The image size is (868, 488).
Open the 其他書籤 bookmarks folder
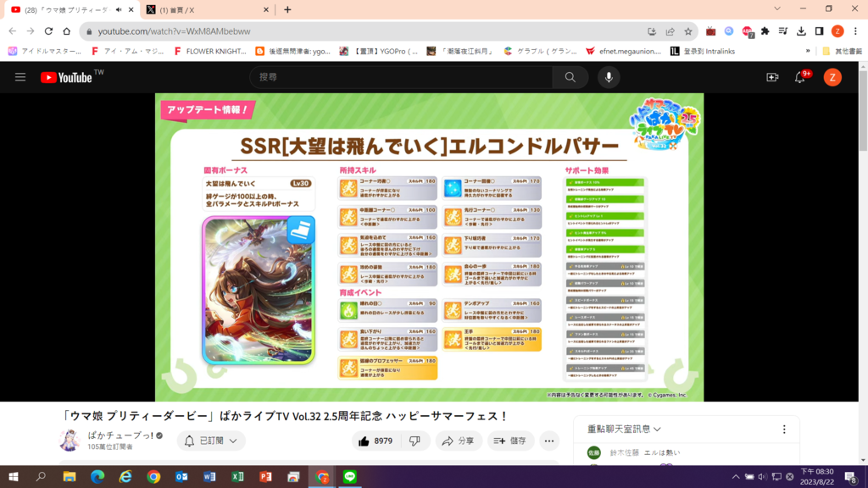click(x=843, y=52)
